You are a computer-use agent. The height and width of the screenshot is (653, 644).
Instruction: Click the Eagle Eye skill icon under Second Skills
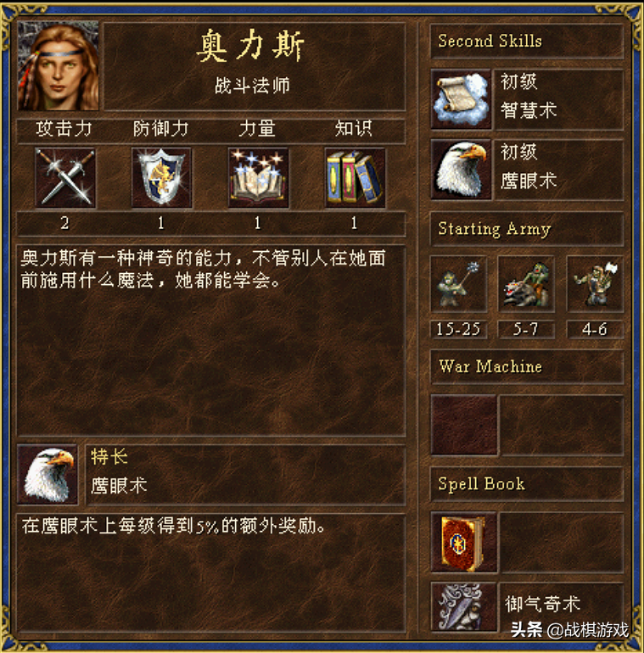461,170
